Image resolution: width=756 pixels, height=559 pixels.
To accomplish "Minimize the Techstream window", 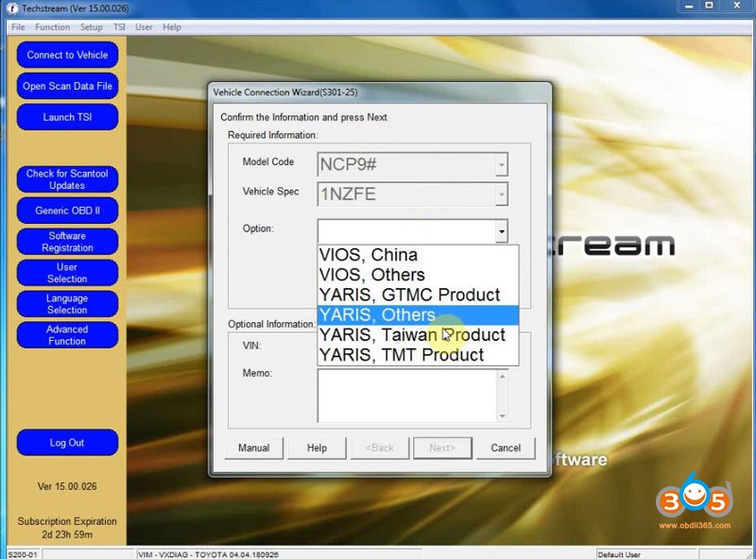I will pos(689,7).
